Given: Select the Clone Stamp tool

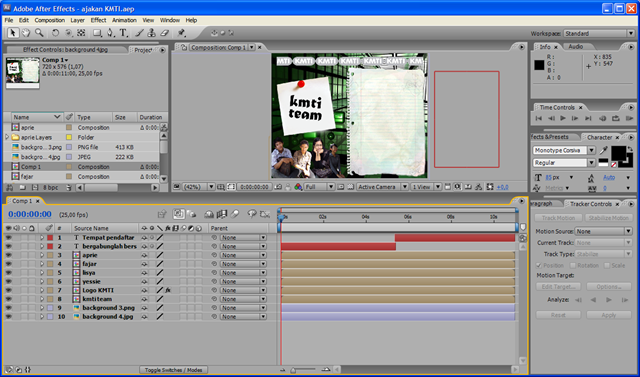Looking at the screenshot, I should coord(151,33).
